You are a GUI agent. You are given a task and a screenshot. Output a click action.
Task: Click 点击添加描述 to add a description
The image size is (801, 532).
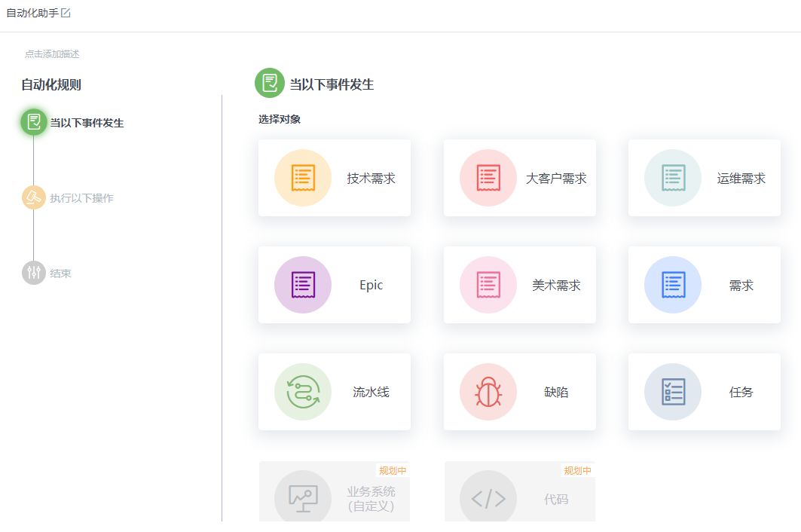click(51, 54)
